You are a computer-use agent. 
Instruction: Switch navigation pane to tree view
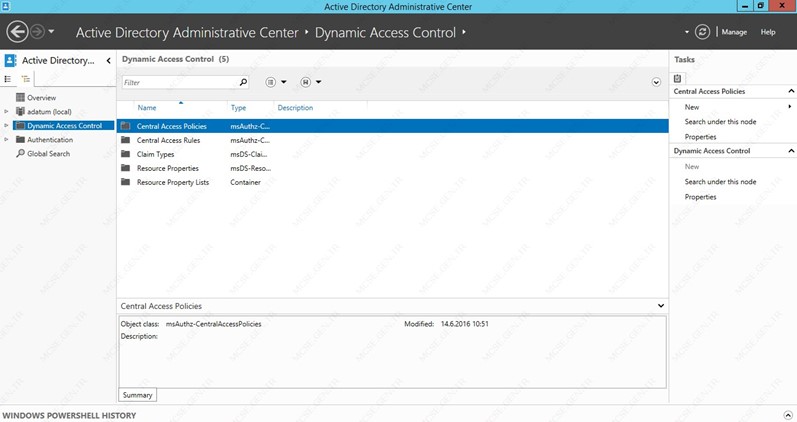click(x=25, y=79)
